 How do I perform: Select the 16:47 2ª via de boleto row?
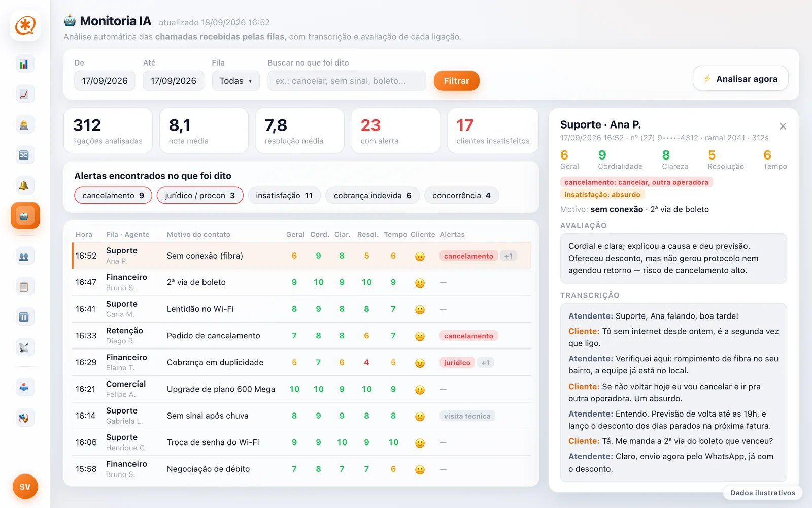coord(301,282)
